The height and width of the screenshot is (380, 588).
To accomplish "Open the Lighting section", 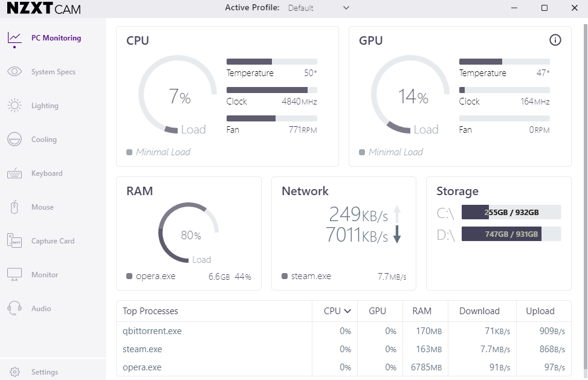I will (x=45, y=106).
